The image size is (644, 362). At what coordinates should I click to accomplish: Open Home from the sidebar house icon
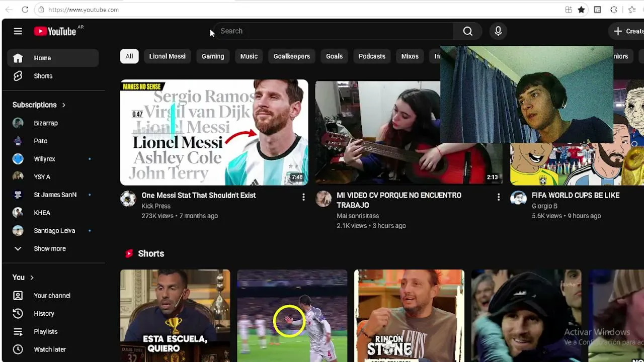coord(18,58)
